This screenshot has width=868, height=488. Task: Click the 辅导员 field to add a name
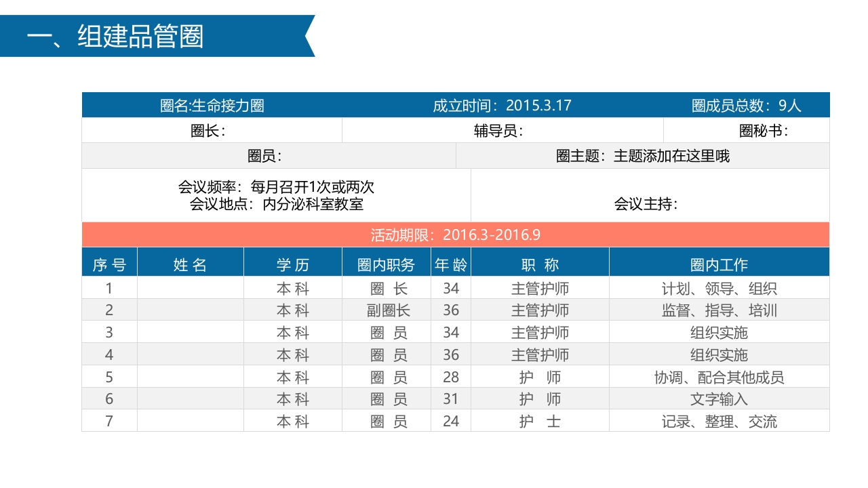pos(502,130)
